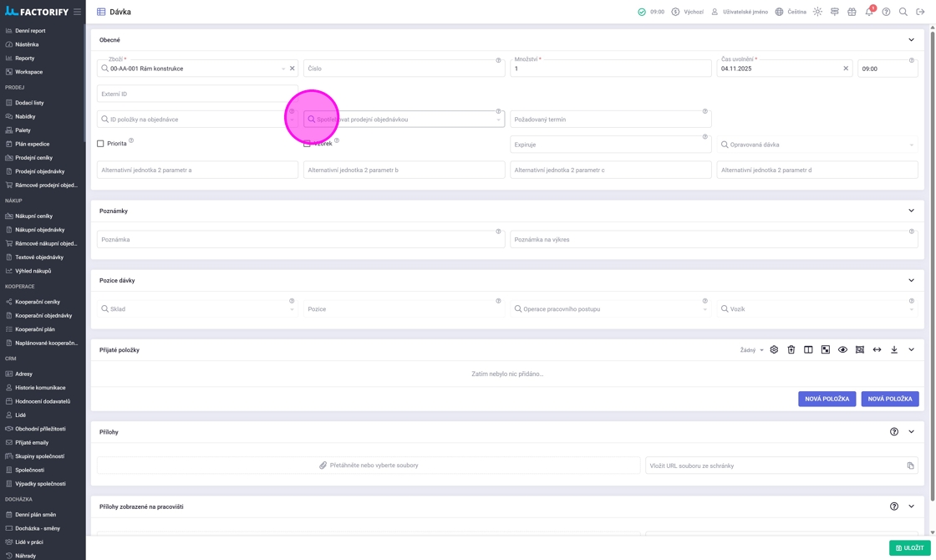Switch theme with the sun icon
Screen dimensions: 936x560
[x=817, y=12]
